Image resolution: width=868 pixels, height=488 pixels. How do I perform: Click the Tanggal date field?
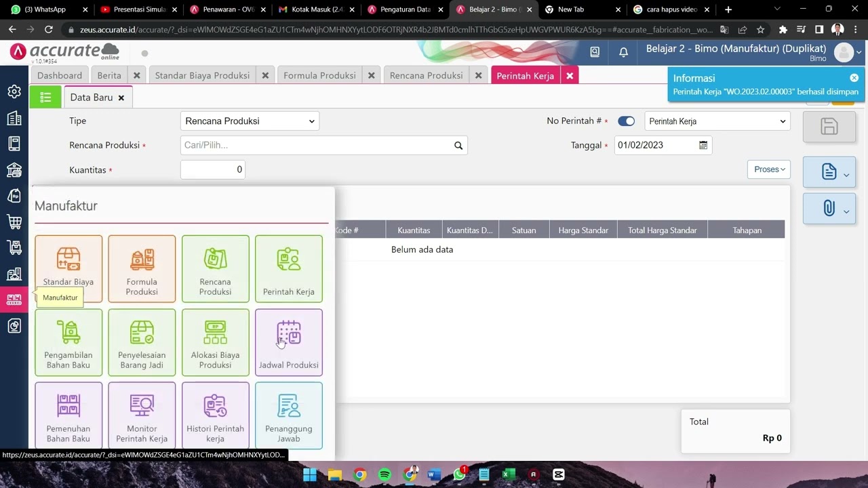pyautogui.click(x=663, y=145)
